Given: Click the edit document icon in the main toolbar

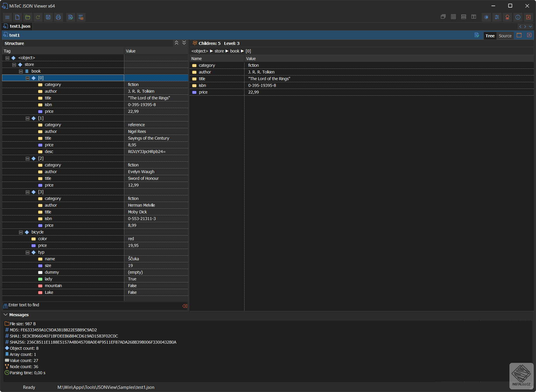Looking at the screenshot, I should click(x=71, y=17).
